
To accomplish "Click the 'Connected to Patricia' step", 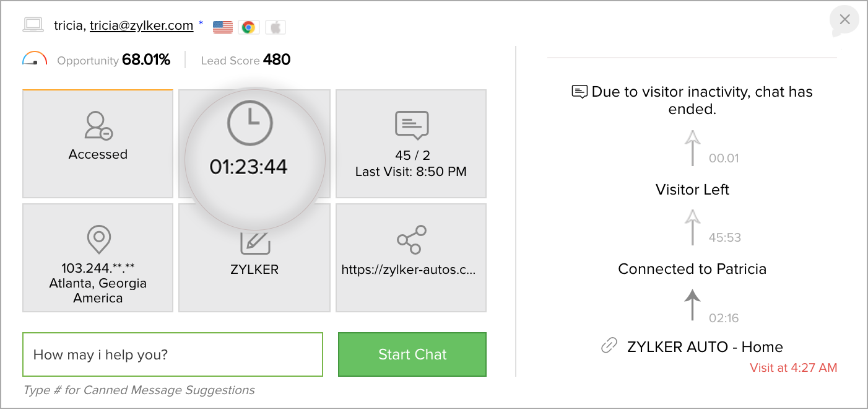I will coord(692,269).
